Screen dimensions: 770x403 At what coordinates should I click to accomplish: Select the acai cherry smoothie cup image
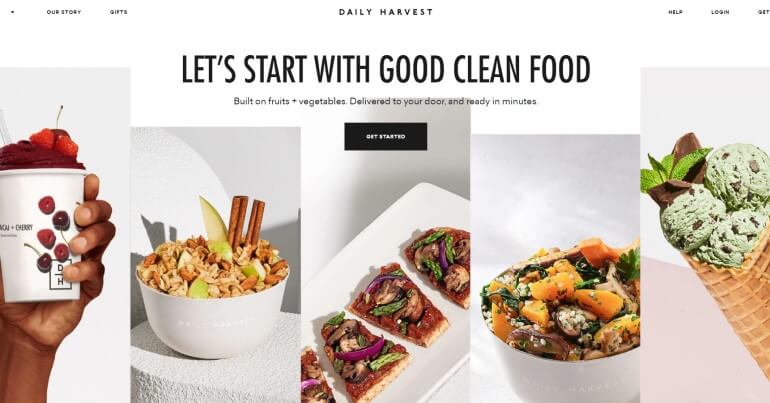click(65, 235)
